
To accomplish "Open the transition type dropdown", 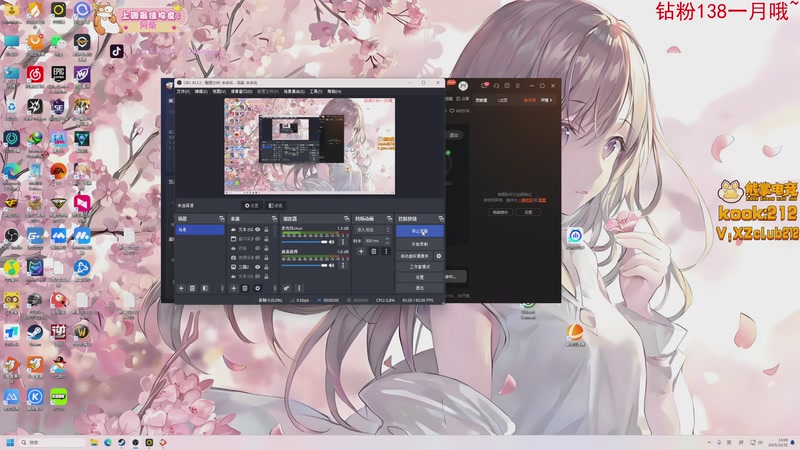I will coord(373,230).
